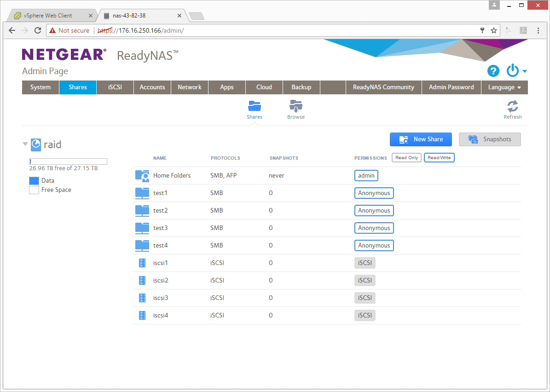Image resolution: width=550 pixels, height=392 pixels.
Task: Click the Snapshots button
Action: click(490, 139)
